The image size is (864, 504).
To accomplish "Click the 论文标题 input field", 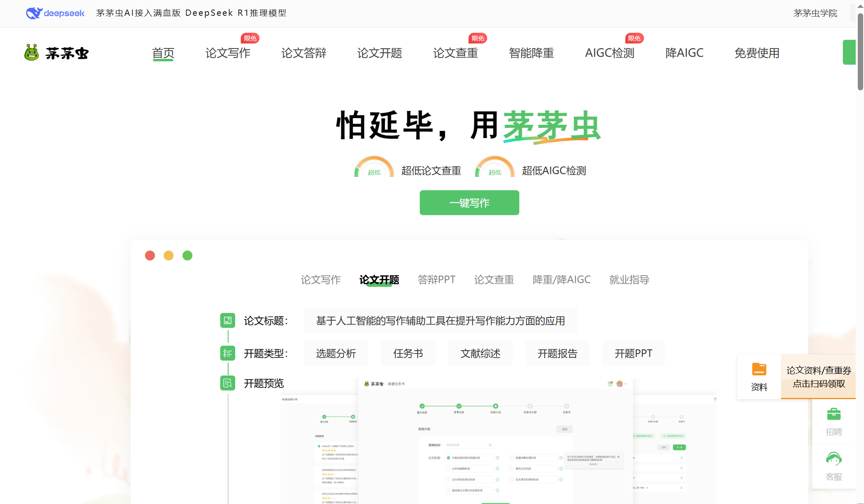I will (440, 320).
